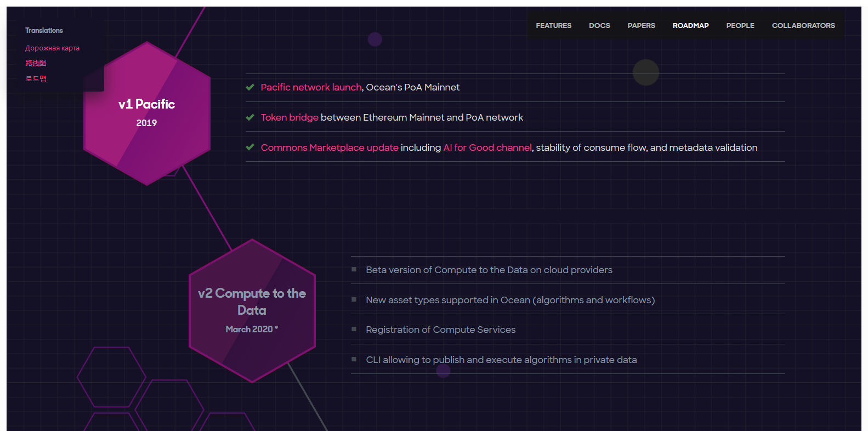Navigate to the People section
Screen dimensions: 868x431
pyautogui.click(x=740, y=26)
